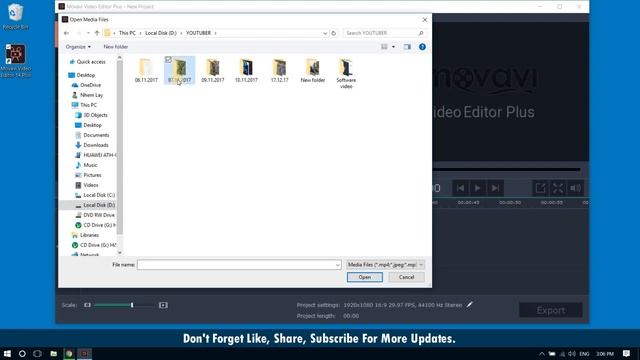Image resolution: width=640 pixels, height=360 pixels.
Task: Open the File name dropdown arrow
Action: click(x=338, y=265)
